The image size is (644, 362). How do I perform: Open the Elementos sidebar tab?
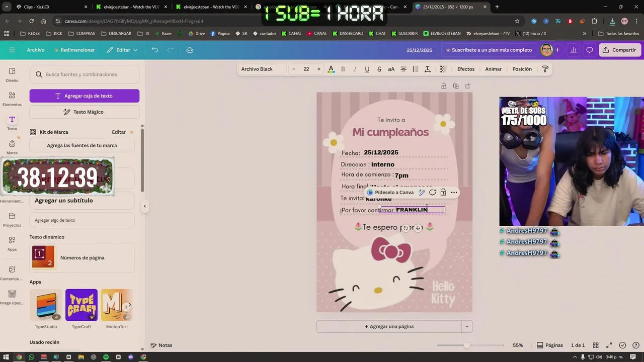click(12, 99)
